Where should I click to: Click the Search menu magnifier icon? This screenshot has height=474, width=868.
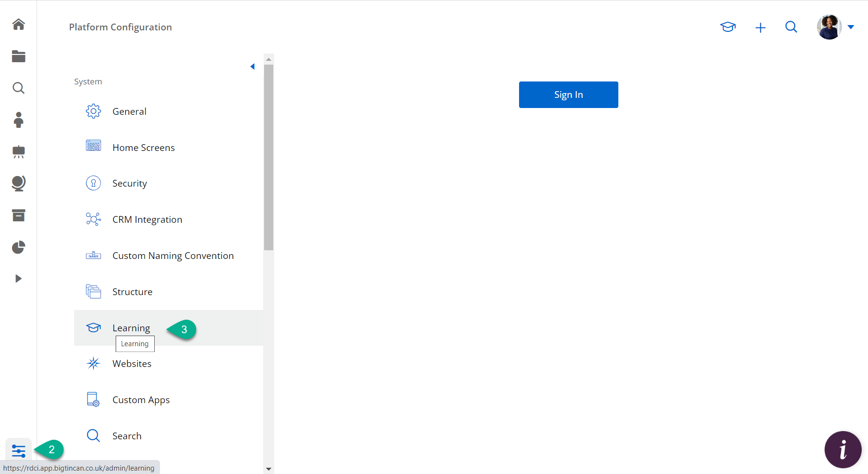tap(93, 435)
